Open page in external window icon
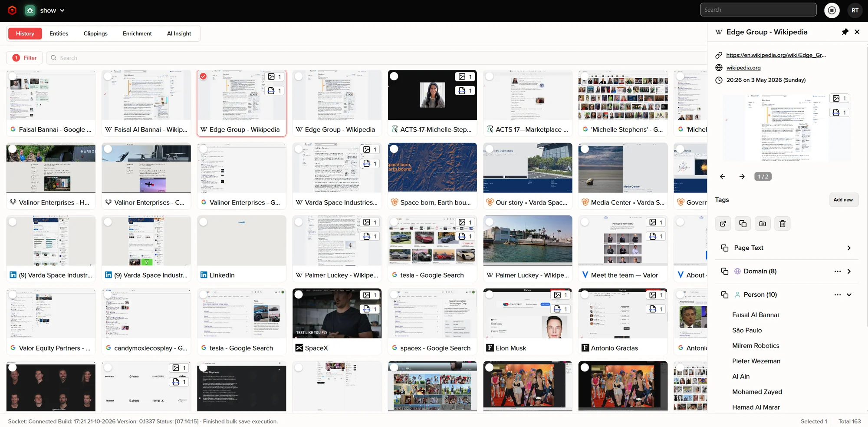The width and height of the screenshot is (868, 427). 723,224
